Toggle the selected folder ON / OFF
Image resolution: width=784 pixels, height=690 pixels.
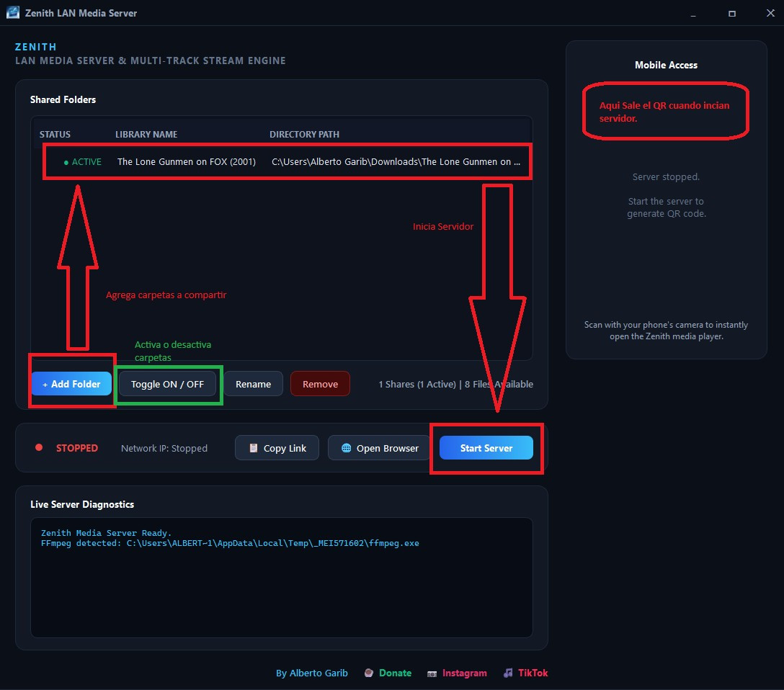tap(167, 384)
